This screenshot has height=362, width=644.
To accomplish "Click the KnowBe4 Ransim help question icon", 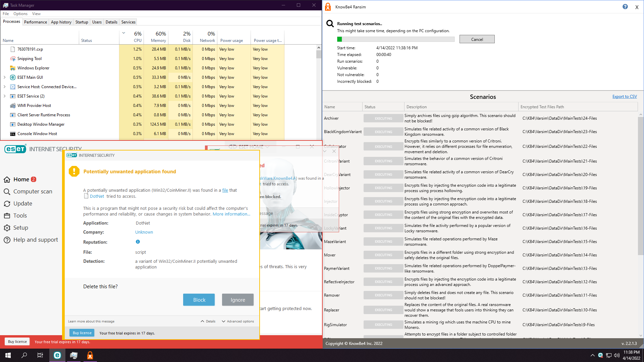I will [x=625, y=7].
